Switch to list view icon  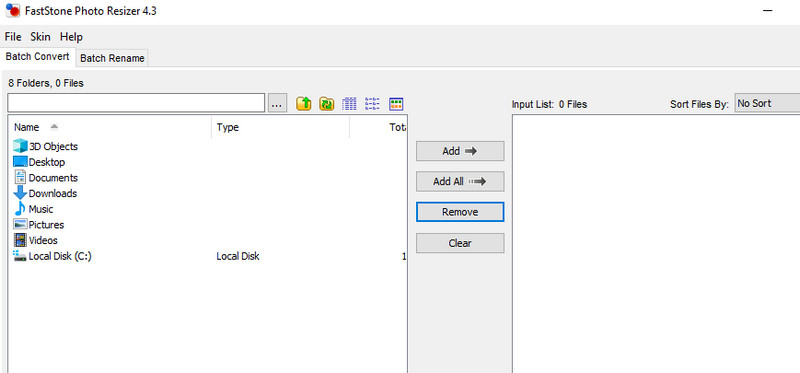pos(372,104)
